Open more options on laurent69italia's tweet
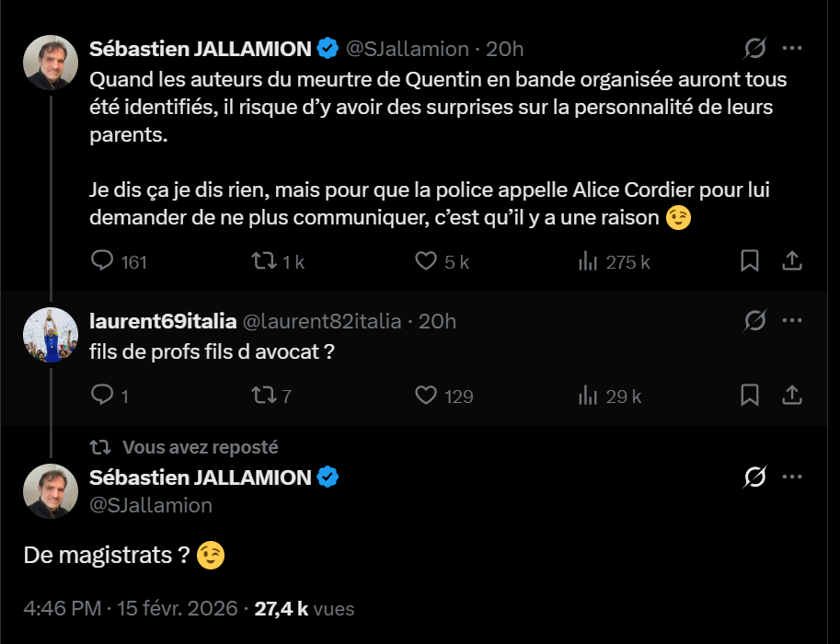This screenshot has height=644, width=840. (x=792, y=320)
